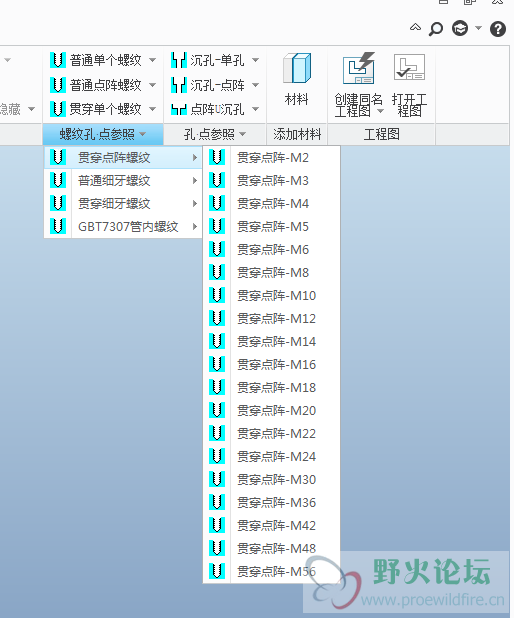This screenshot has width=514, height=618.
Task: Open the 普通细牙螺纹 submenu
Action: click(x=123, y=181)
